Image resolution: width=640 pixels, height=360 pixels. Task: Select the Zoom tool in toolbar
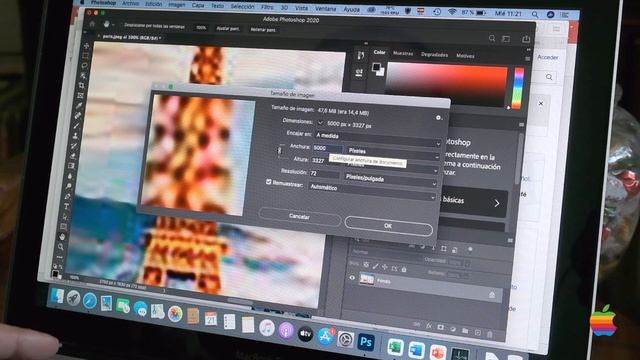click(60, 247)
